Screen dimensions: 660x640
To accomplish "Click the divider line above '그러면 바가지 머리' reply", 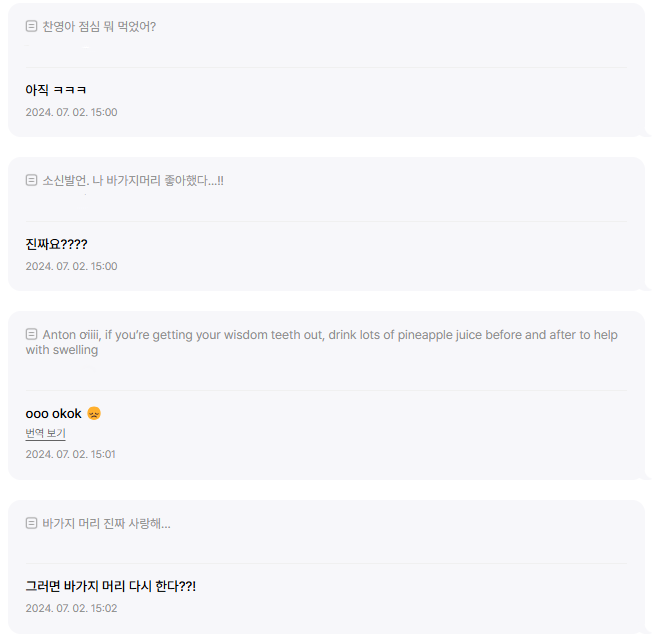I will point(326,563).
